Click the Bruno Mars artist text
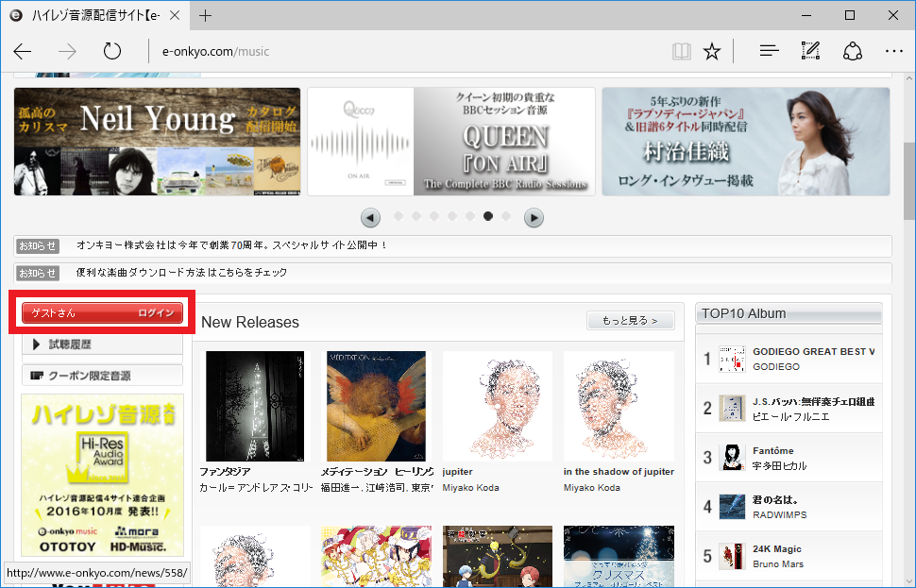 tap(778, 564)
